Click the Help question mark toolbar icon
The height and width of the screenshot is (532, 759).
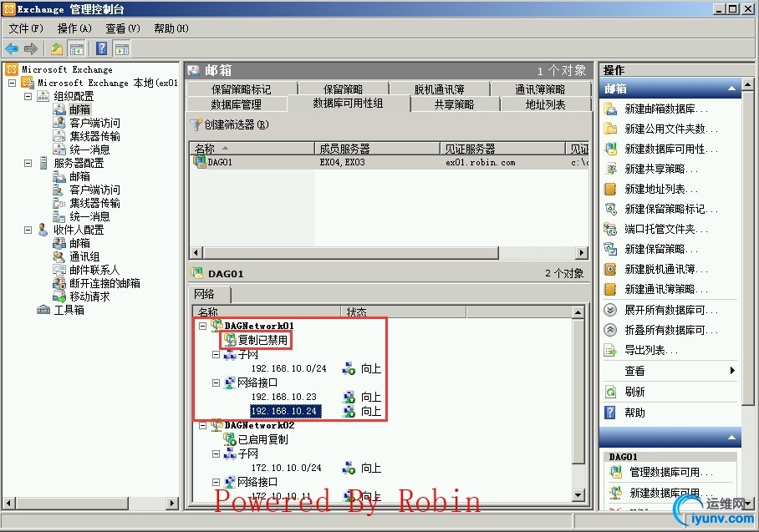coord(102,48)
